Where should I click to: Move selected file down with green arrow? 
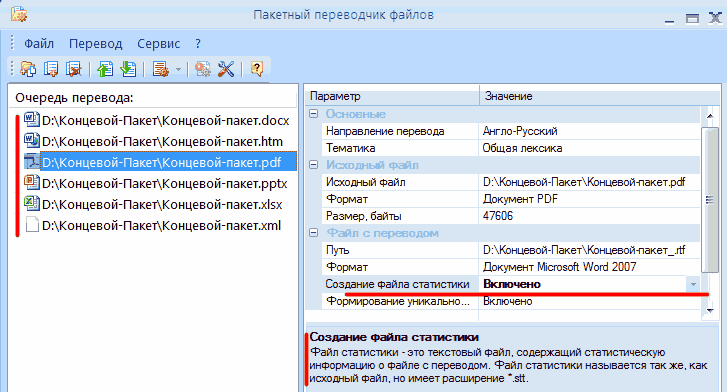pos(128,69)
